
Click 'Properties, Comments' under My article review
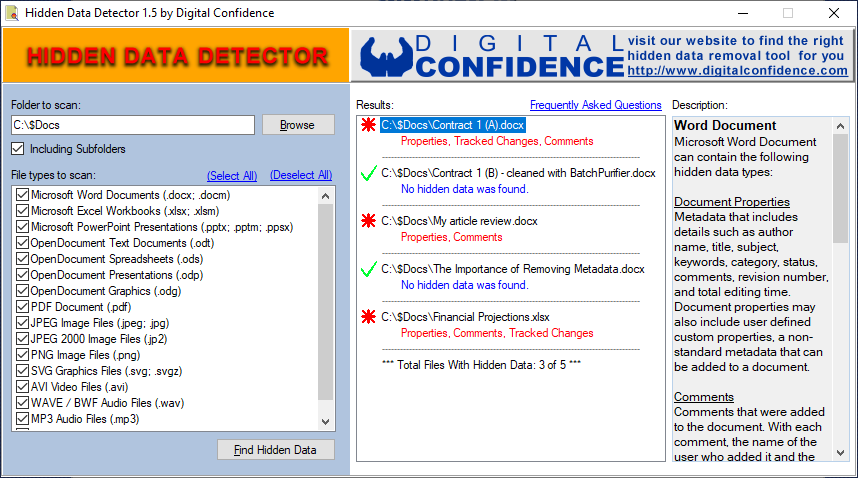(x=451, y=237)
